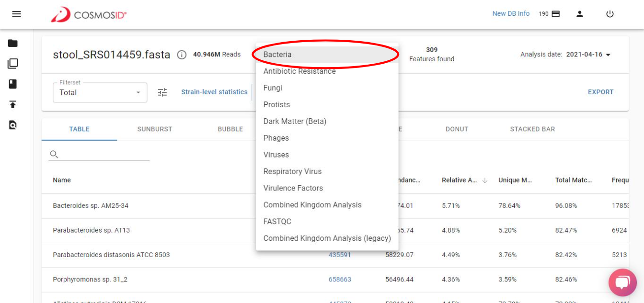Select Viruses option

(x=327, y=155)
